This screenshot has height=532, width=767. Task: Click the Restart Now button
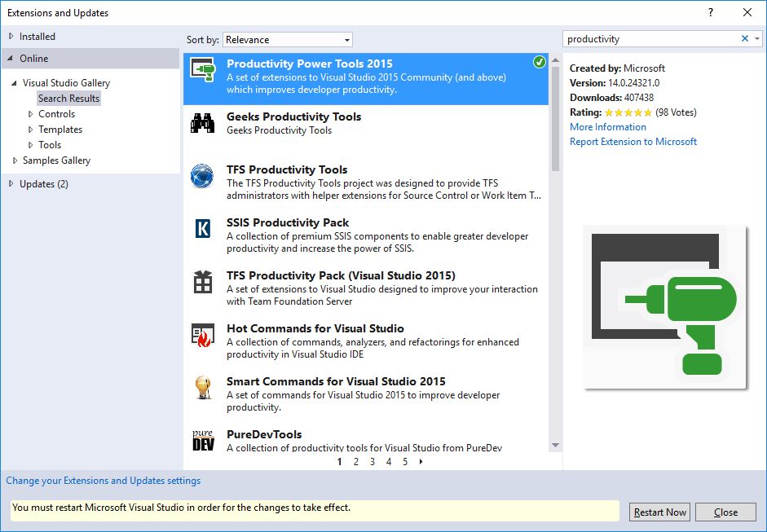tap(660, 512)
